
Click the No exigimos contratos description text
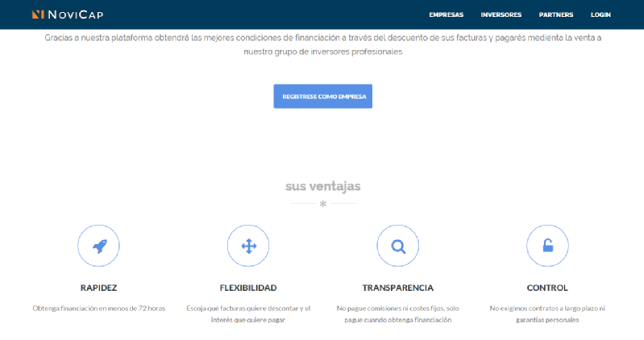click(x=547, y=313)
